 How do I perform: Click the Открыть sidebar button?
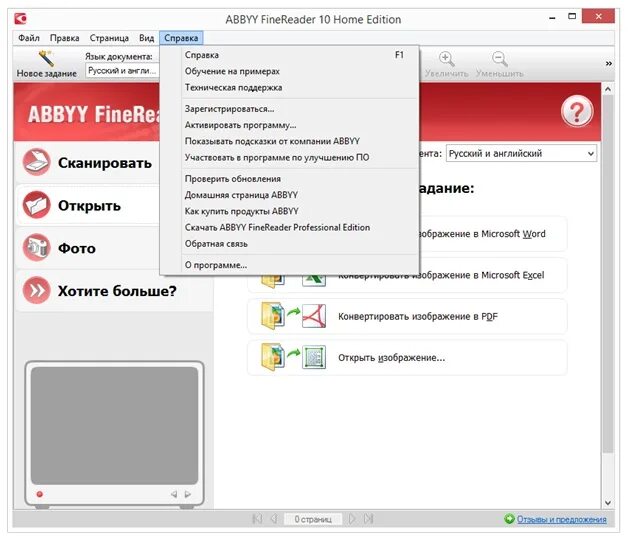88,205
